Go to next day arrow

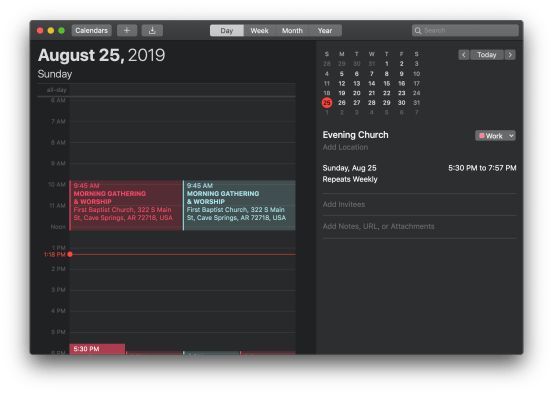coord(510,55)
